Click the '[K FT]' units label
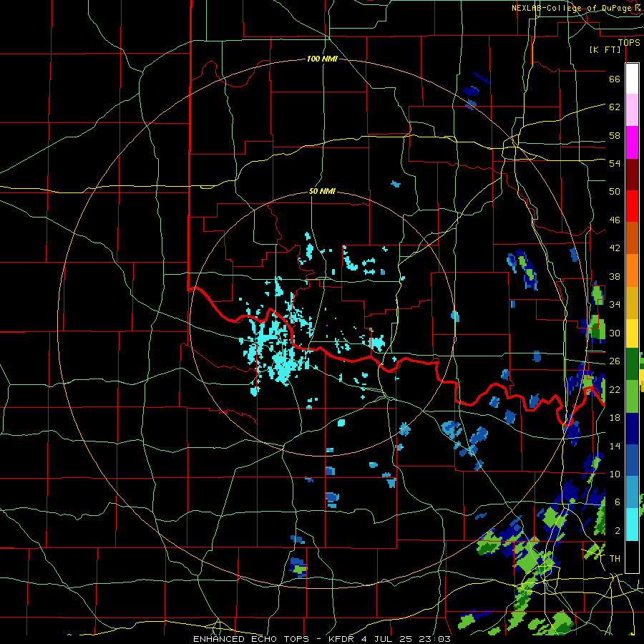The image size is (644, 644). pyautogui.click(x=605, y=49)
